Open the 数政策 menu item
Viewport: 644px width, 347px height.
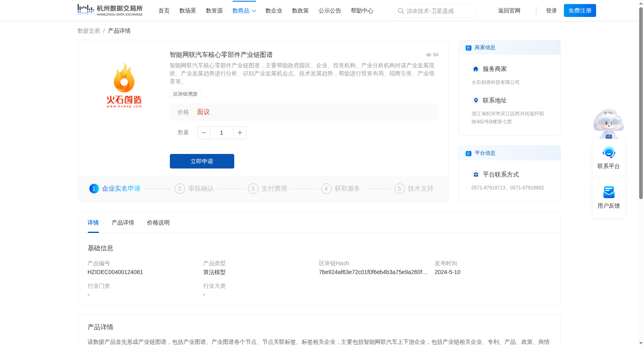tap(300, 11)
